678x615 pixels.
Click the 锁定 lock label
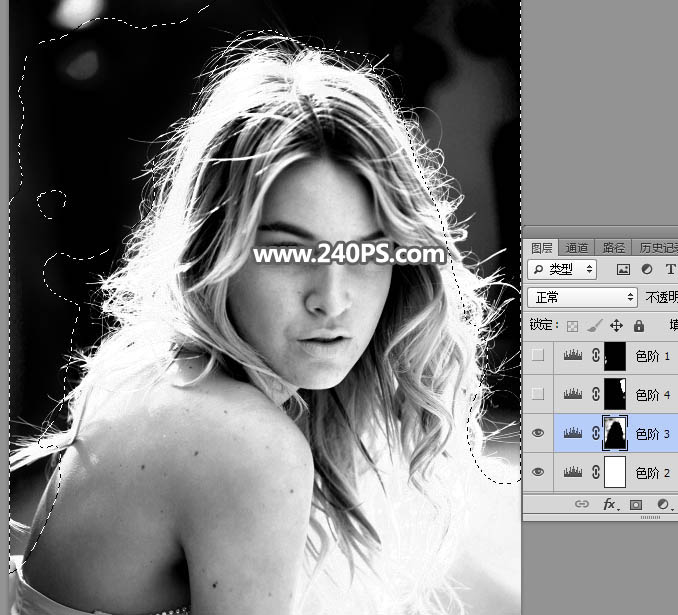tap(544, 325)
